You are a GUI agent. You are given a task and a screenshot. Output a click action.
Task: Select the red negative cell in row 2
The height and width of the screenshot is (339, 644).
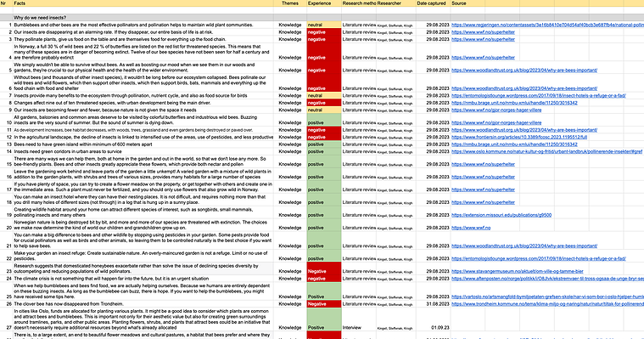[x=324, y=32]
